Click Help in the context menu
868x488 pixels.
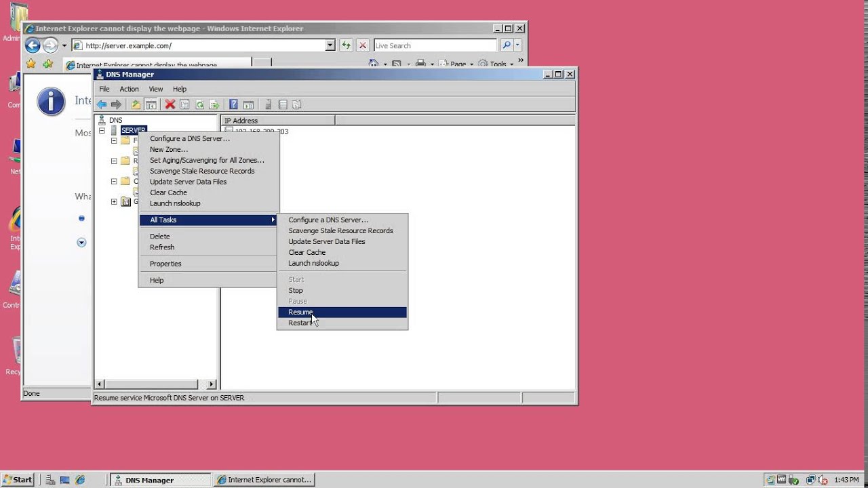[209, 280]
